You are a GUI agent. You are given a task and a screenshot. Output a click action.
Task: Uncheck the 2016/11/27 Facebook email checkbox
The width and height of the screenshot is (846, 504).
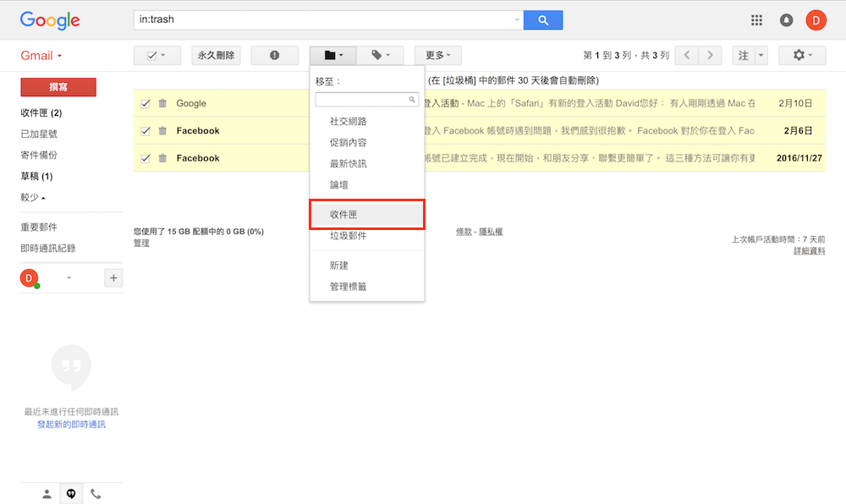(x=146, y=158)
